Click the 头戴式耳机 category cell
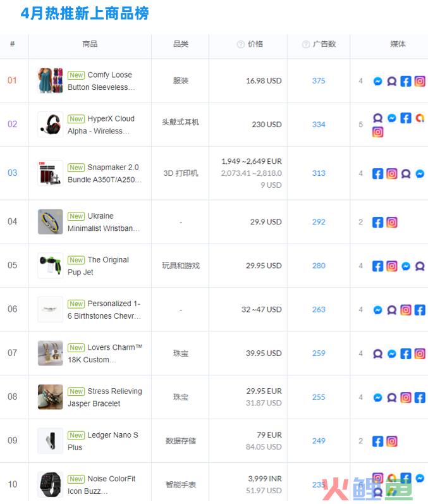Image resolution: width=428 pixels, height=504 pixels. tap(181, 122)
